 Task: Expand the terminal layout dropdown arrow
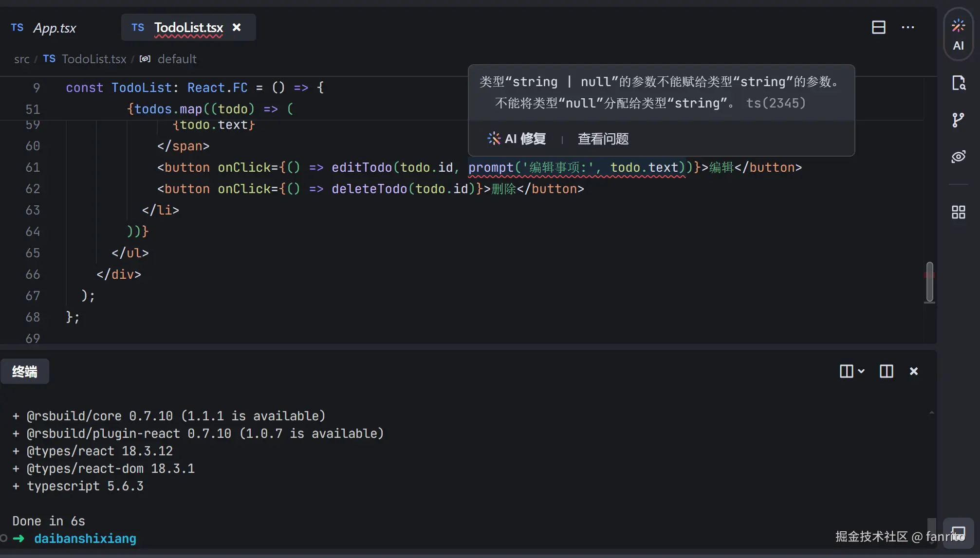point(861,371)
